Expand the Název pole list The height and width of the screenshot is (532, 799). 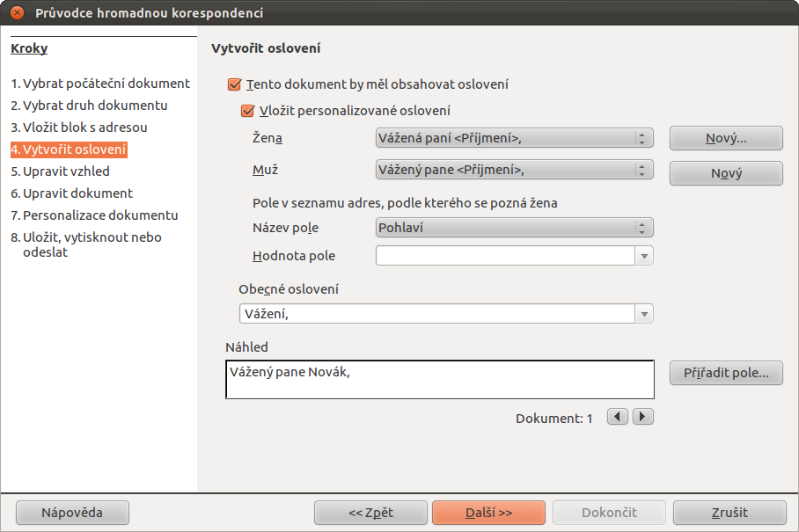coord(514,228)
